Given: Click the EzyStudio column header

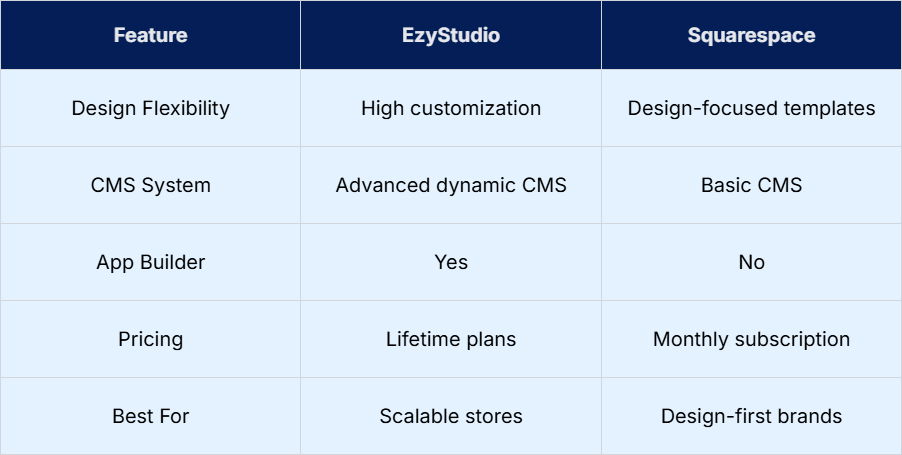Looking at the screenshot, I should tap(451, 35).
